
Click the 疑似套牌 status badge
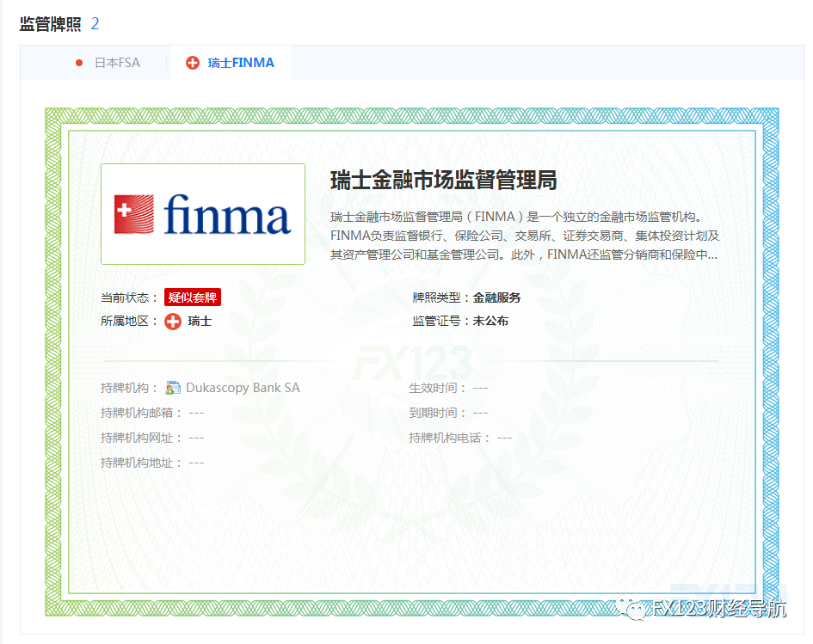pyautogui.click(x=193, y=297)
